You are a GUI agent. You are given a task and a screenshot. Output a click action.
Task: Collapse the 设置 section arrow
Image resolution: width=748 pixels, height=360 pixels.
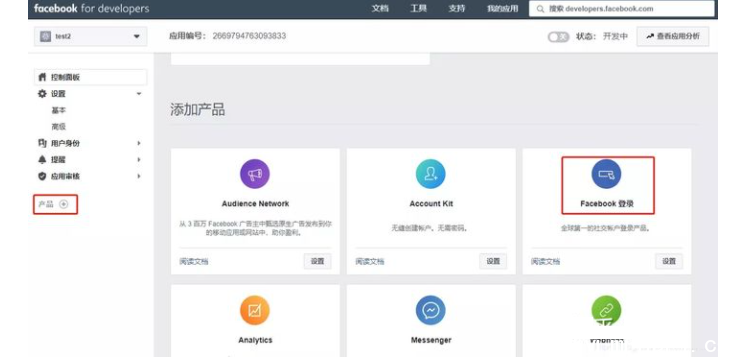(x=139, y=94)
